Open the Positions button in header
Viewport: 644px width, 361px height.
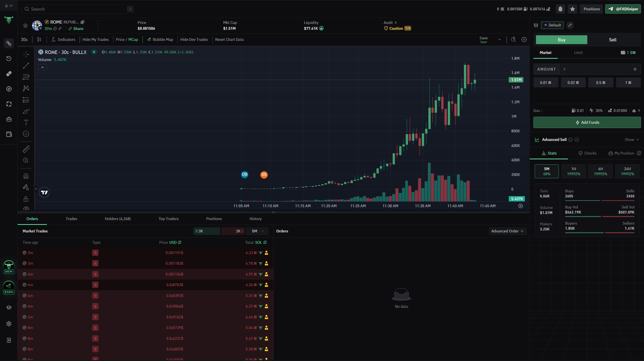click(x=591, y=9)
